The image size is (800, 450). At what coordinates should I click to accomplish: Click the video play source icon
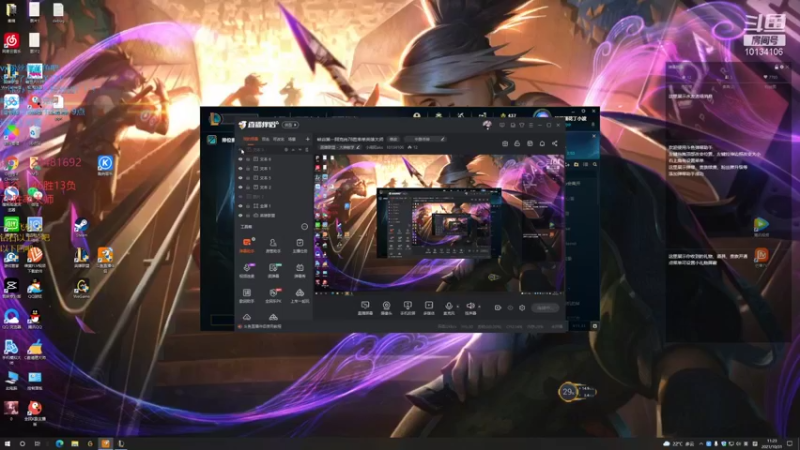(429, 307)
